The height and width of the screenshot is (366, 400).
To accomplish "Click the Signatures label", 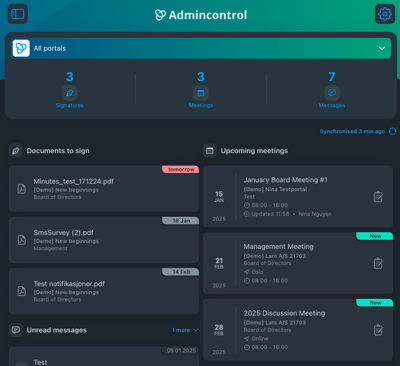I will coord(70,105).
